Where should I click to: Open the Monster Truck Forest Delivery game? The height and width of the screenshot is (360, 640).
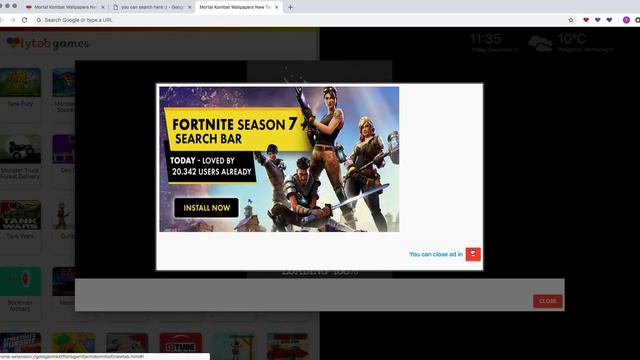click(x=20, y=149)
